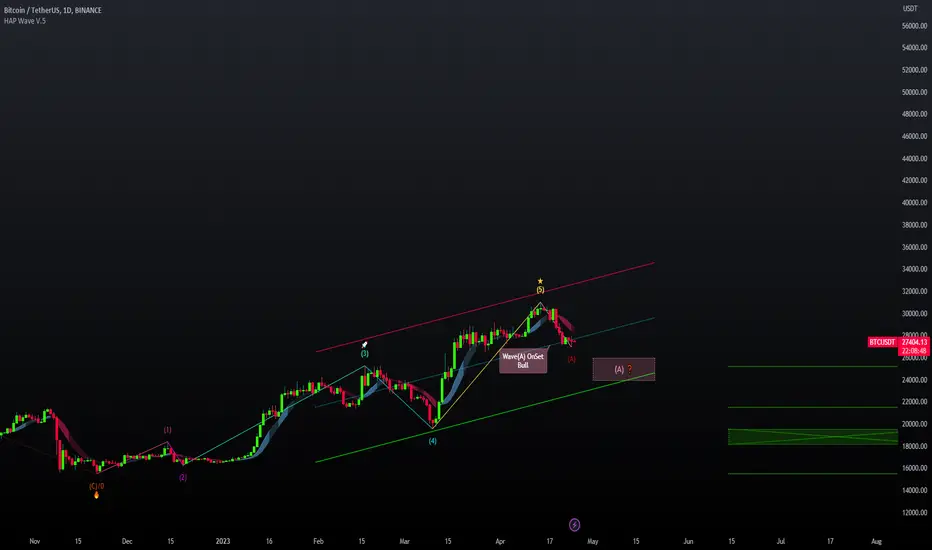Select the Wave(A) OnSet Bull label
This screenshot has width=932, height=550.
point(523,361)
